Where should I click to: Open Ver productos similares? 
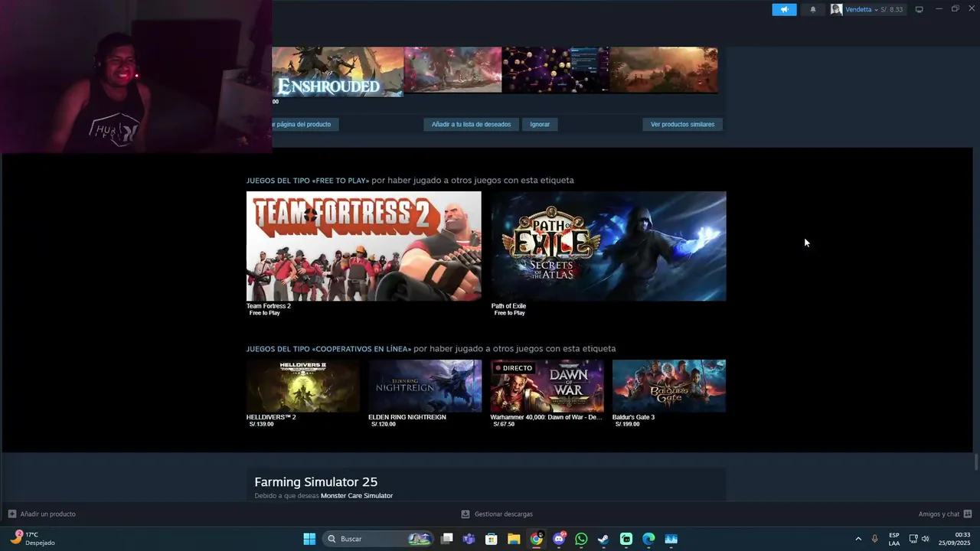tap(682, 124)
